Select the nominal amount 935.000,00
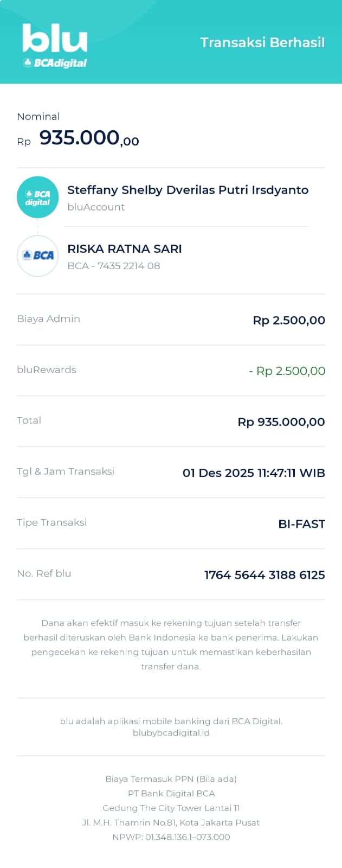 click(89, 138)
